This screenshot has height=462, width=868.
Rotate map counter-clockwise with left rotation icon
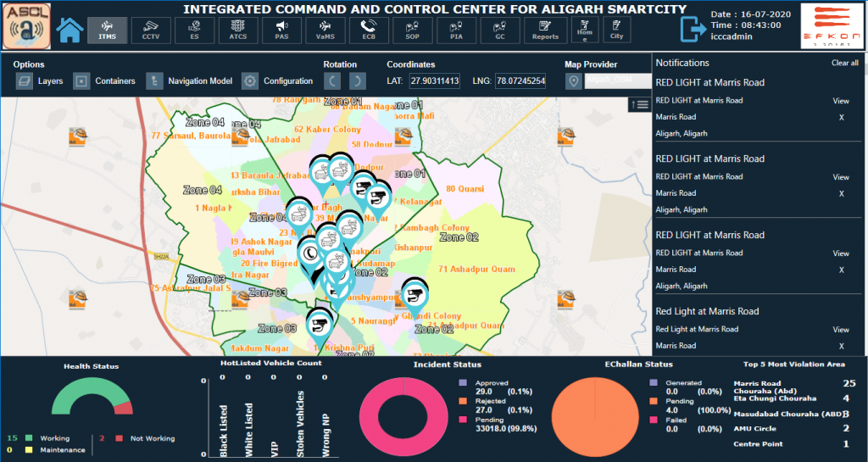(332, 81)
